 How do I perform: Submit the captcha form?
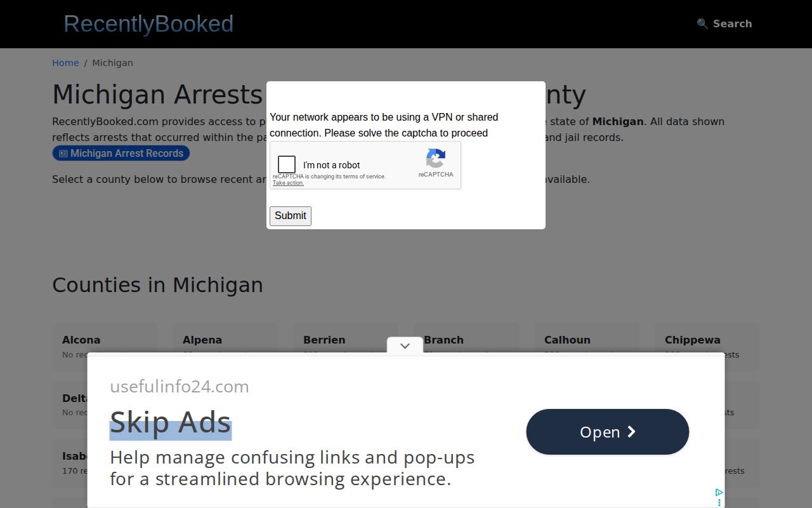pyautogui.click(x=291, y=216)
